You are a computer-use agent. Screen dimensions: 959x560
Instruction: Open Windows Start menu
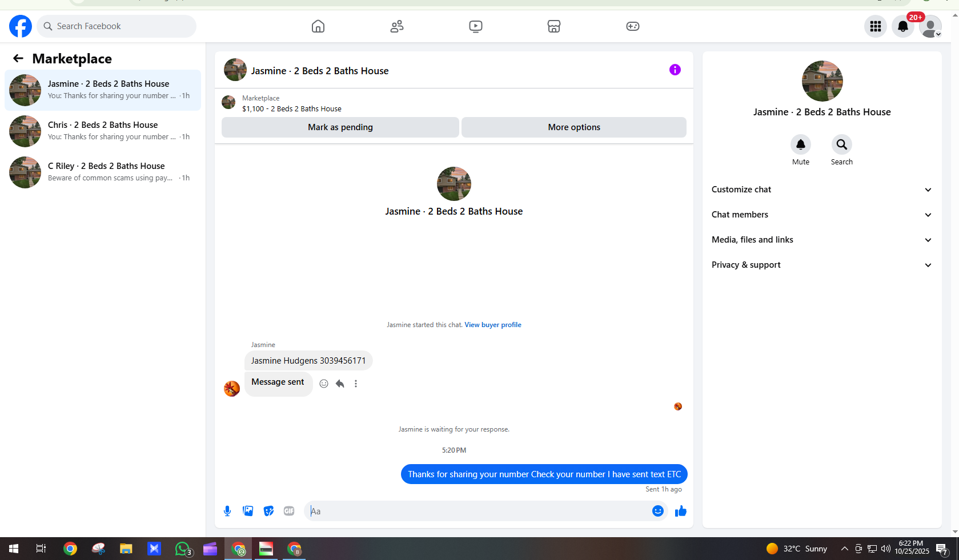coord(14,549)
